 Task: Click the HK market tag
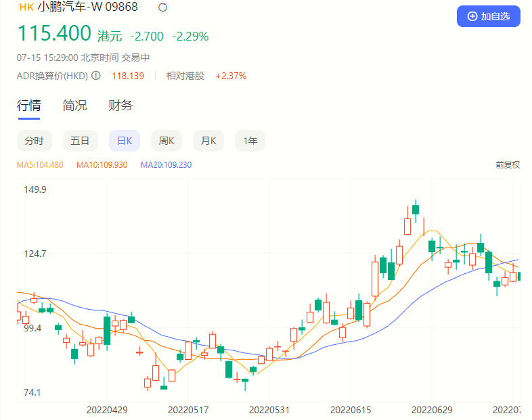(x=26, y=7)
